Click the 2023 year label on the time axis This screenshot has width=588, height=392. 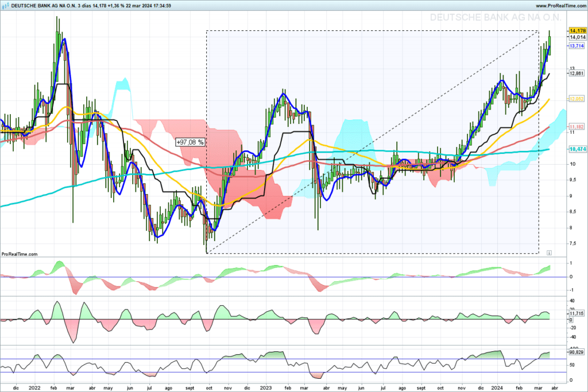266,388
